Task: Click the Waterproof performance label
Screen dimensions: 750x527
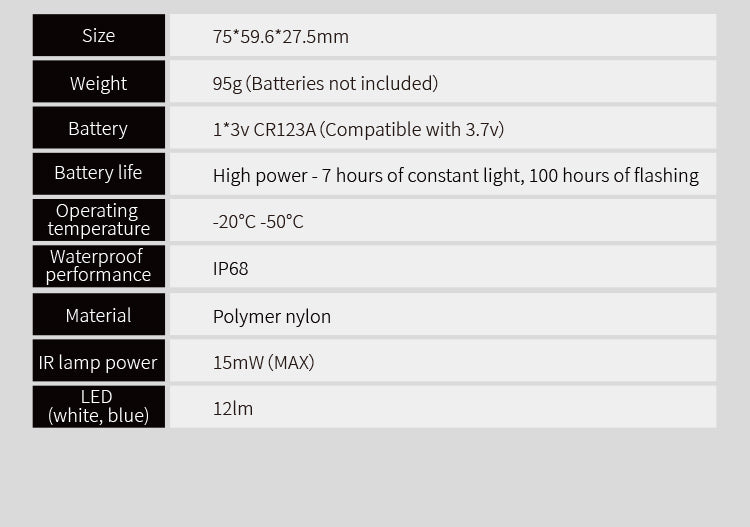Action: [x=99, y=266]
